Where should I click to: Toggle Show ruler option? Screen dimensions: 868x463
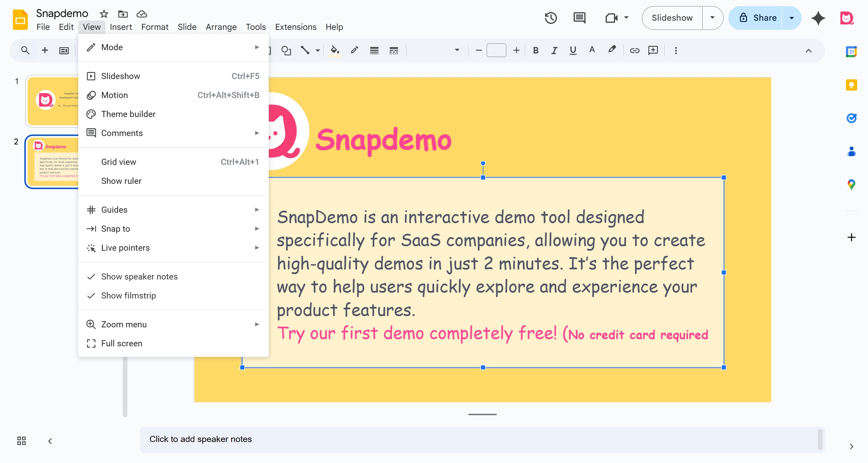[173, 181]
